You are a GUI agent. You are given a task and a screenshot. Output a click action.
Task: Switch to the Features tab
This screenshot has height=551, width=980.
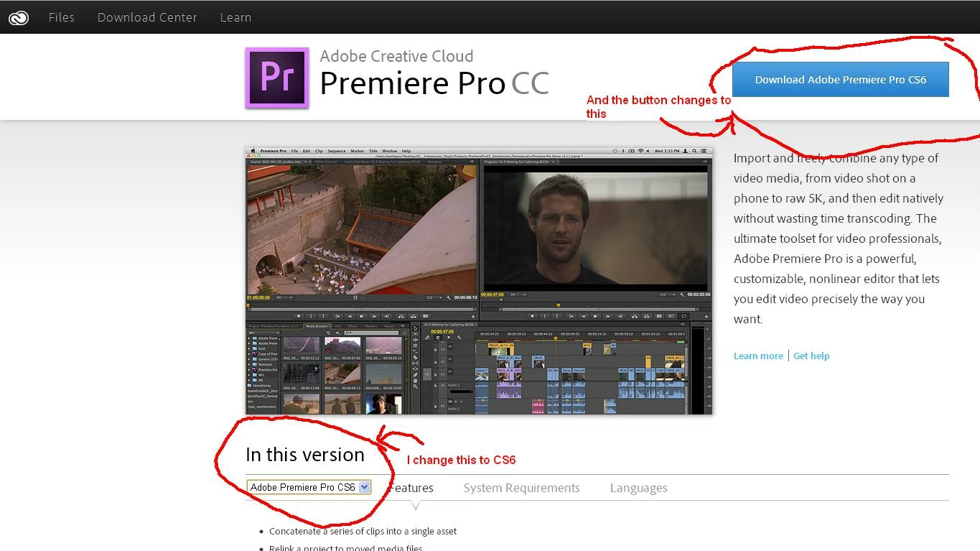point(411,488)
